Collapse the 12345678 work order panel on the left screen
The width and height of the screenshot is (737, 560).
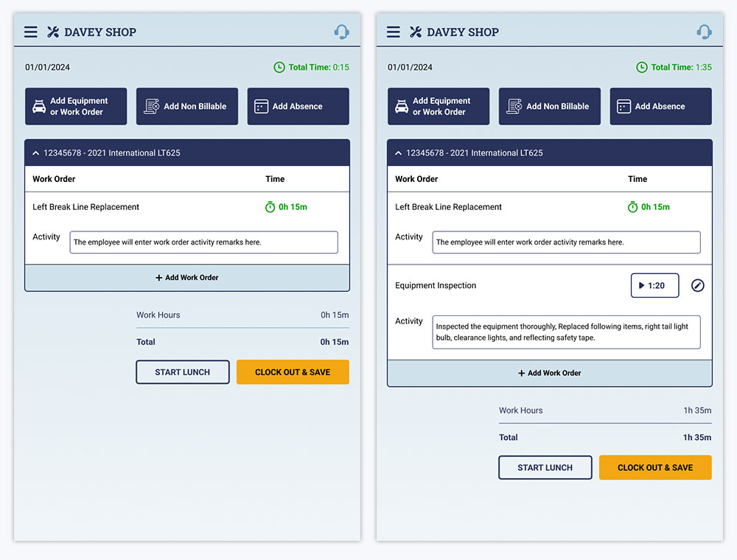point(35,153)
